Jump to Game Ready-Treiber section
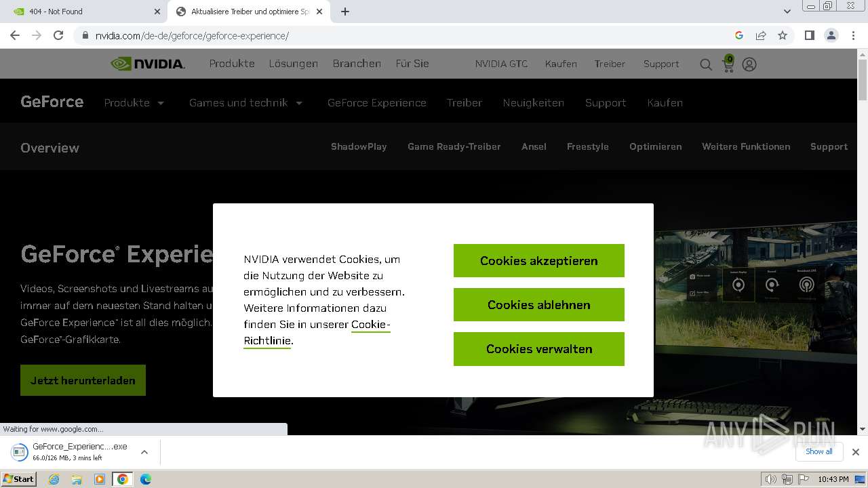Screen dimensions: 868x488 point(454,146)
